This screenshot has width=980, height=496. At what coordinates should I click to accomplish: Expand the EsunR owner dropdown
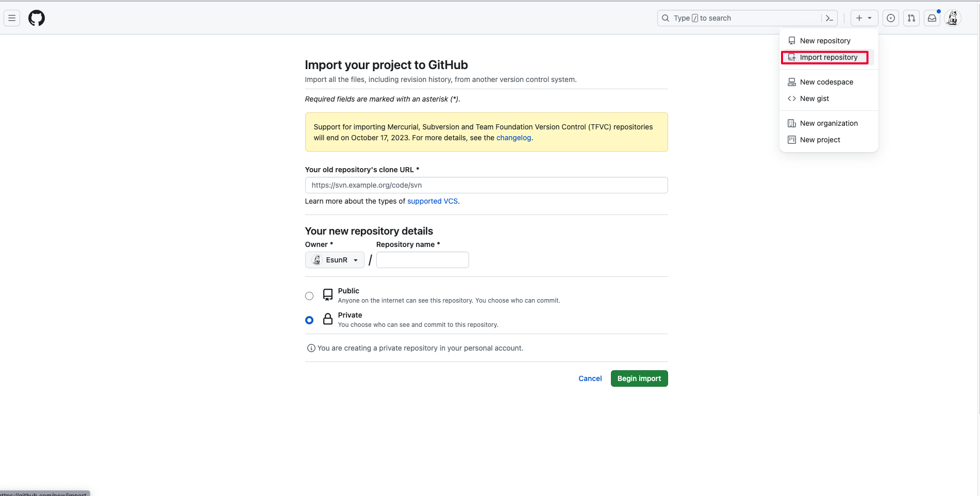click(335, 260)
